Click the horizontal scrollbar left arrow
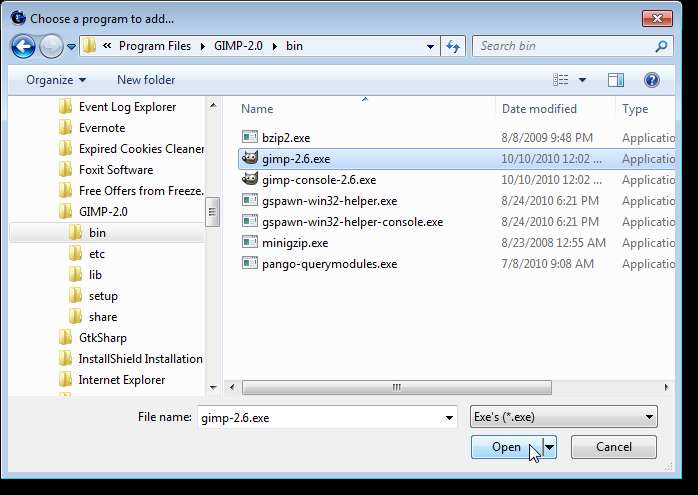Image resolution: width=698 pixels, height=495 pixels. (x=232, y=387)
